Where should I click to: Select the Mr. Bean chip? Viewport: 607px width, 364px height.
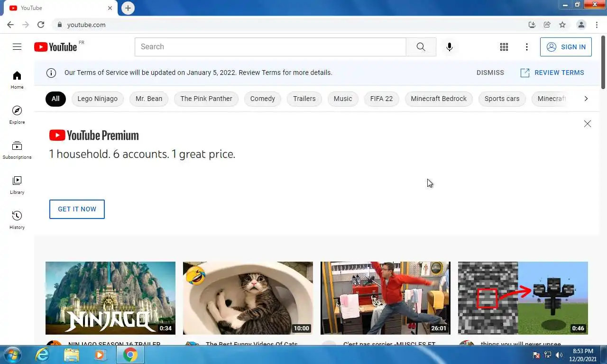pos(149,99)
